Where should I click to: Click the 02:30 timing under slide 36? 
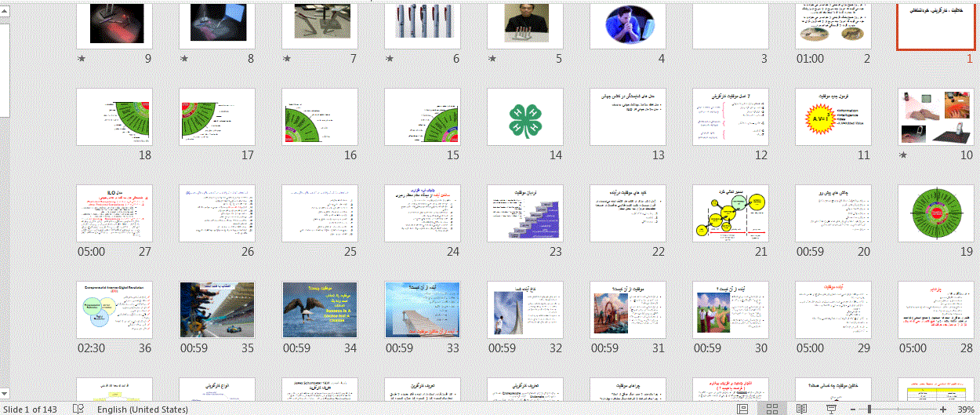coord(92,348)
